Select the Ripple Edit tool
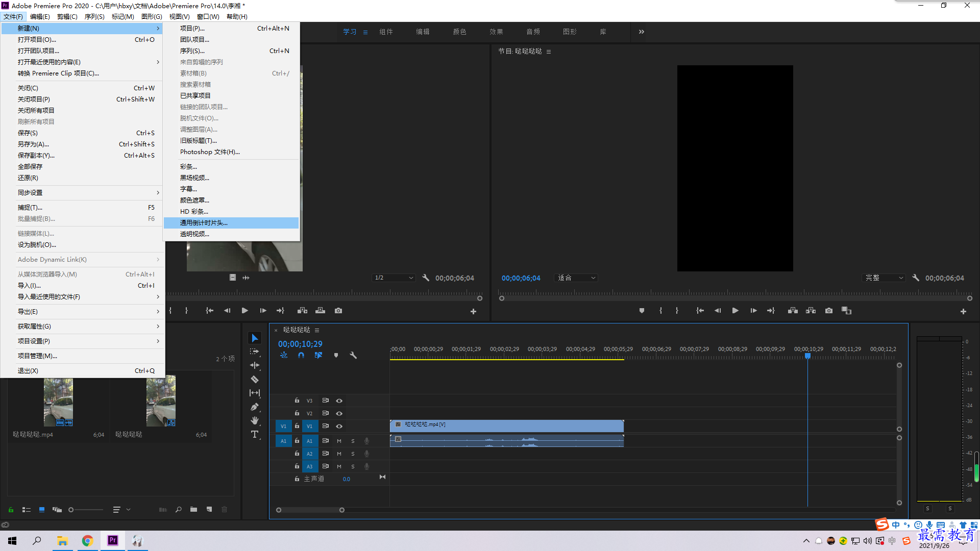 pyautogui.click(x=255, y=365)
